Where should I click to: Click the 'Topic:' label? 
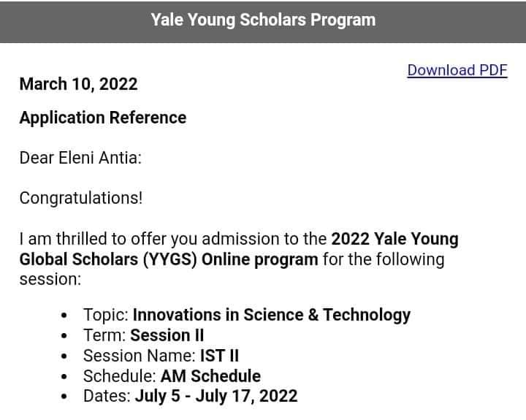106,315
